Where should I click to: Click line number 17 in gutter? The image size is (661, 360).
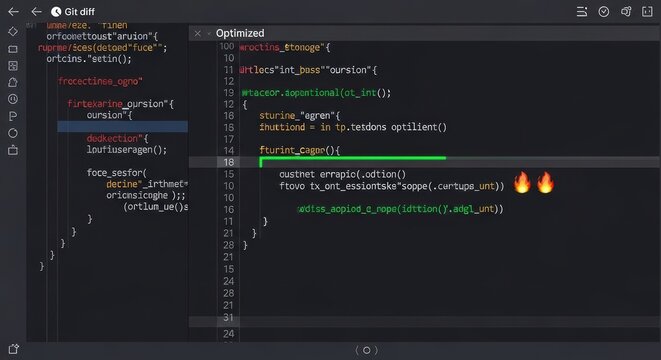click(228, 139)
